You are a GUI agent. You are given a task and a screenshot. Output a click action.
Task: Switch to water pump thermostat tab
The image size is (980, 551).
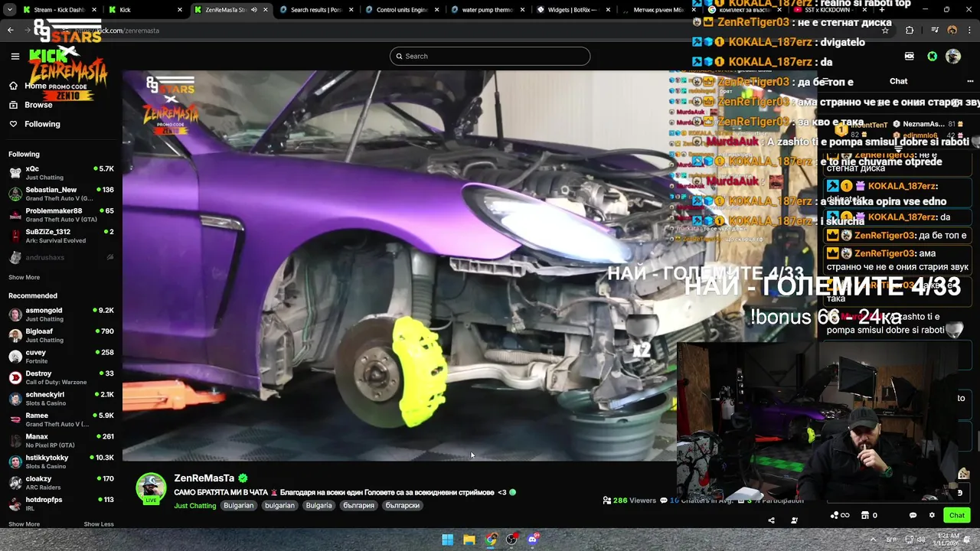(487, 10)
